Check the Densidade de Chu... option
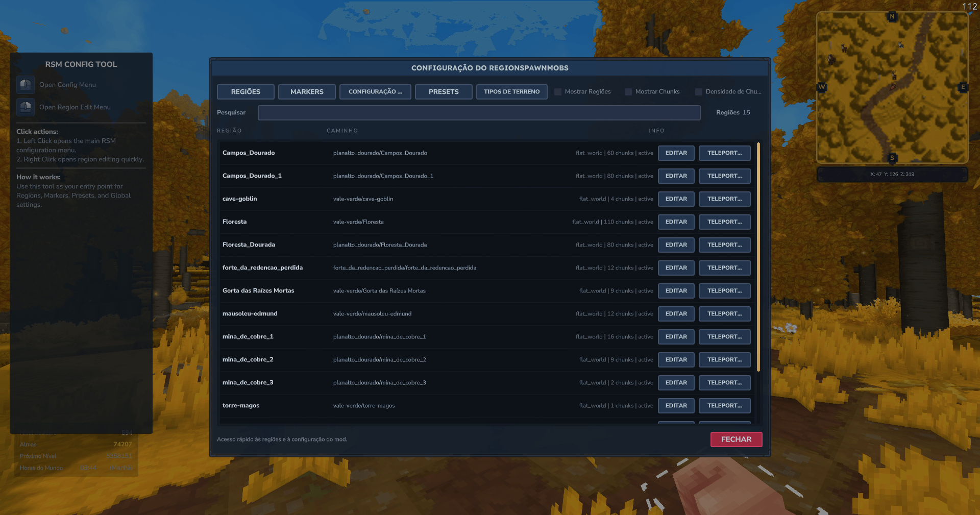Viewport: 980px width, 515px height. tap(699, 92)
